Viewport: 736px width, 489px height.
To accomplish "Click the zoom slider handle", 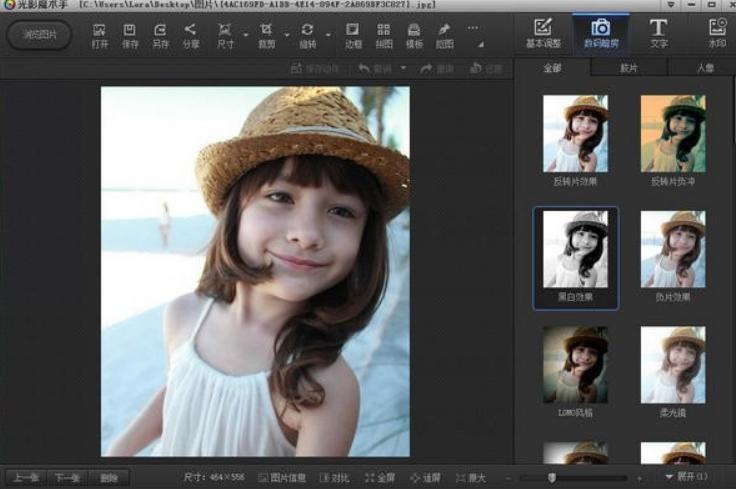I will (x=552, y=478).
